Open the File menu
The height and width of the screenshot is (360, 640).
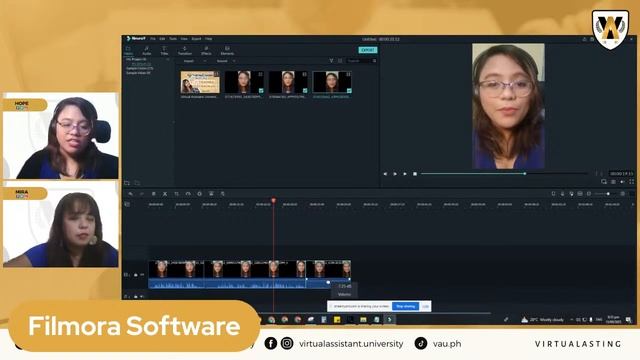click(153, 39)
